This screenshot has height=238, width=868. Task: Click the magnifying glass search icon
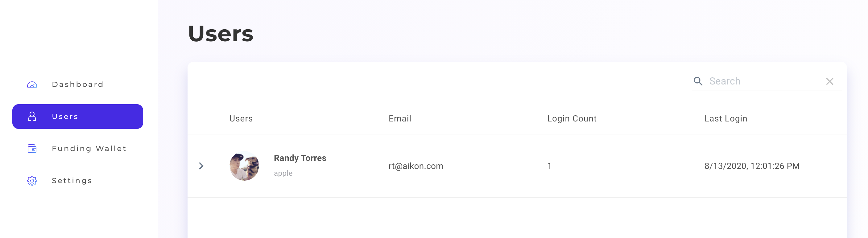coord(698,81)
